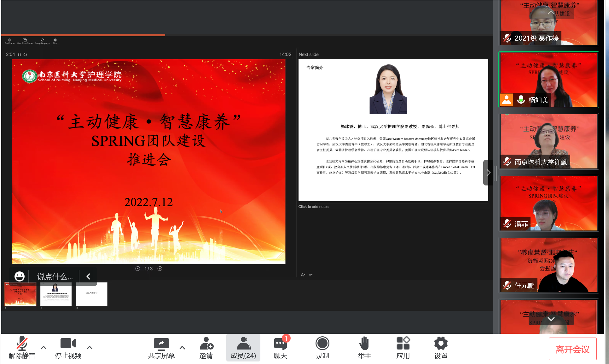Open the 聊天 chat icon

pos(280,344)
